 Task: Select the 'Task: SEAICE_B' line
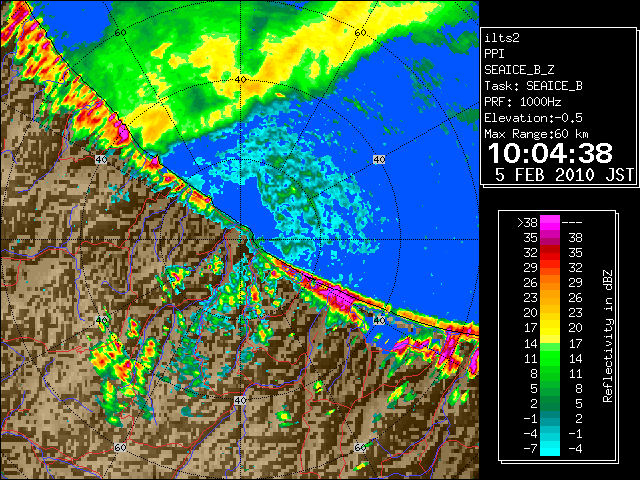coord(533,86)
